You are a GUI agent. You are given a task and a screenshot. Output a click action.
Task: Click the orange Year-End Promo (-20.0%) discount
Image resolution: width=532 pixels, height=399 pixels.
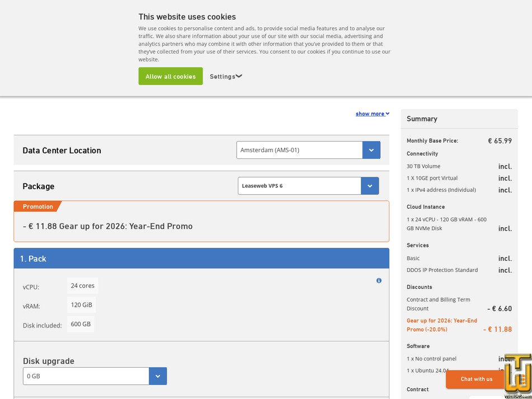442,325
